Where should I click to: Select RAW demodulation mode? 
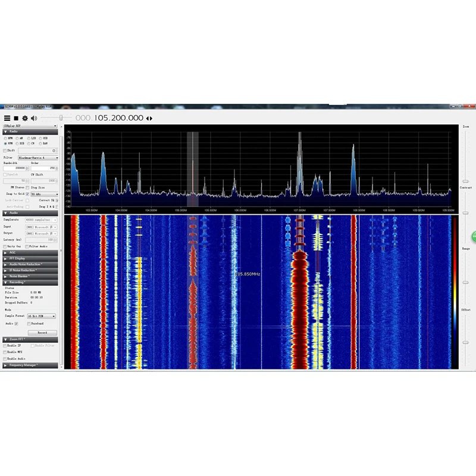click(40, 143)
